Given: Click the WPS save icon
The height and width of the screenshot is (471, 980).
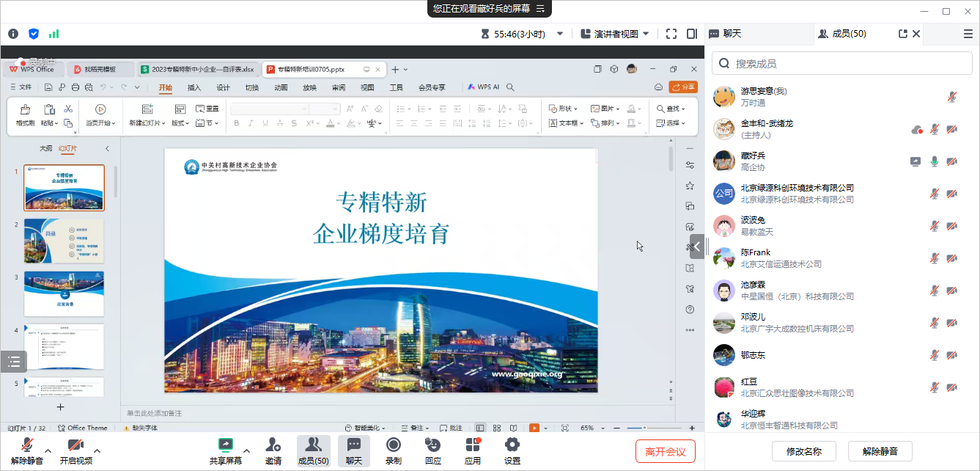Looking at the screenshot, I should pos(48,87).
